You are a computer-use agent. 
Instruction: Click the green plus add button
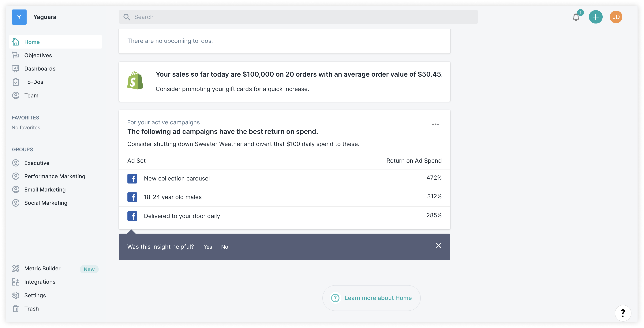point(596,17)
